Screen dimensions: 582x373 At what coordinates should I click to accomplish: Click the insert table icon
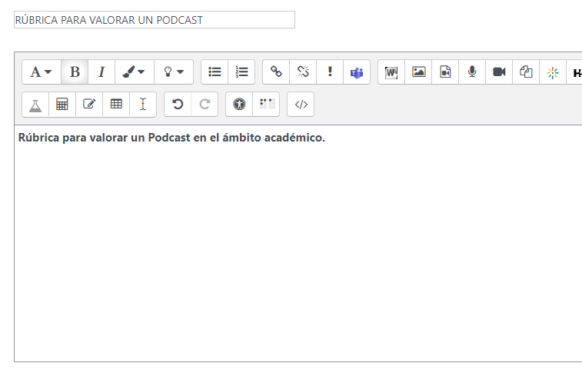click(x=116, y=104)
